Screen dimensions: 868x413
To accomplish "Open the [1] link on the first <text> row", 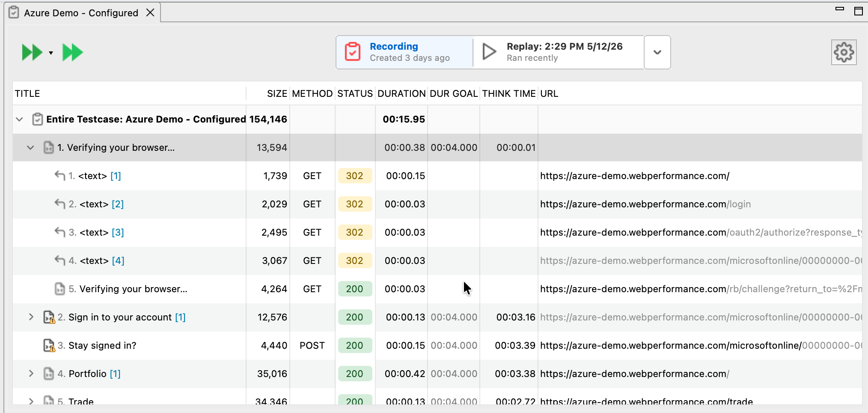I will 116,176.
